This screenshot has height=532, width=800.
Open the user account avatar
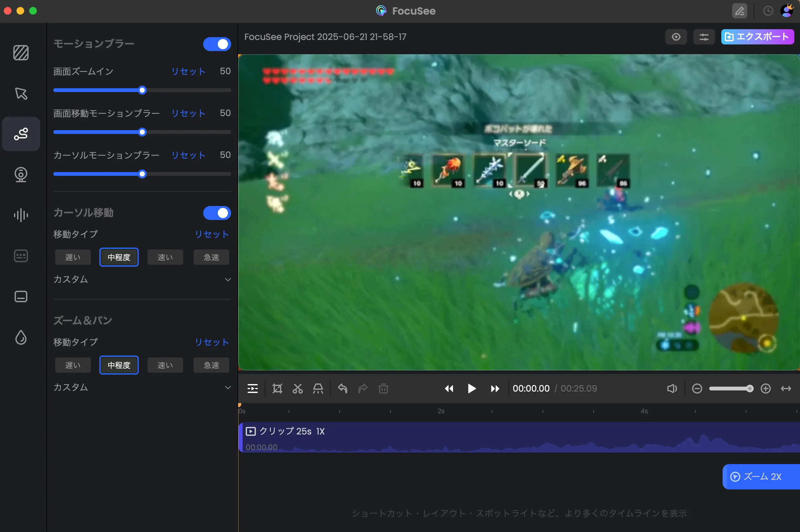787,10
